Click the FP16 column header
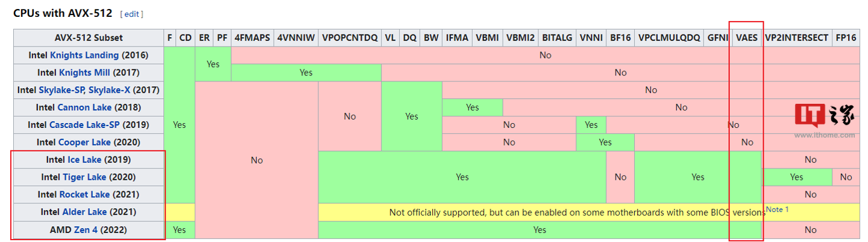Viewport: 868px width, 242px height. 846,37
